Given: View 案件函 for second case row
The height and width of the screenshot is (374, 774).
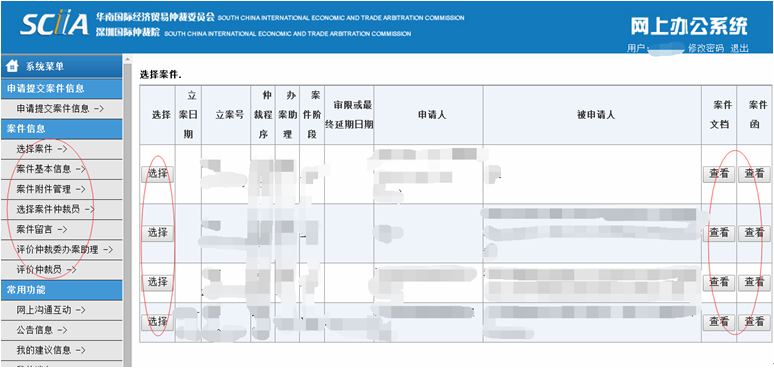Looking at the screenshot, I should [754, 233].
